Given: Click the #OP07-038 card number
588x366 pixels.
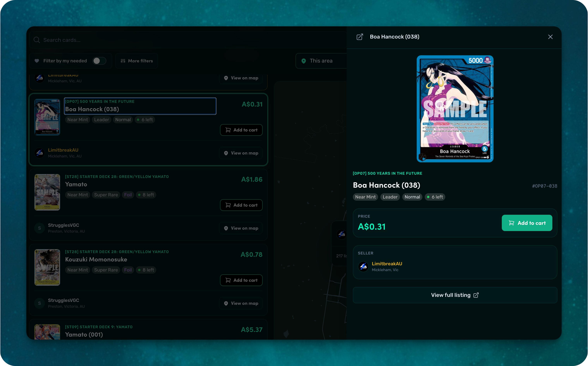Looking at the screenshot, I should tap(544, 186).
